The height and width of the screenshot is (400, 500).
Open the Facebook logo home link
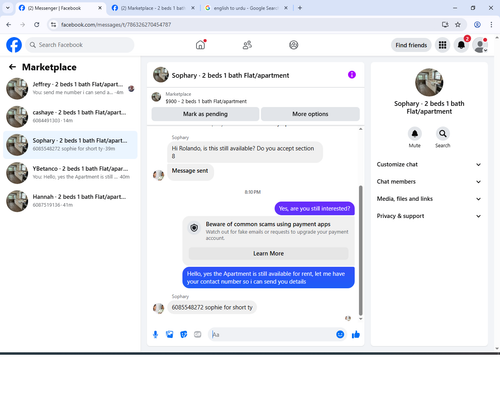click(x=14, y=45)
